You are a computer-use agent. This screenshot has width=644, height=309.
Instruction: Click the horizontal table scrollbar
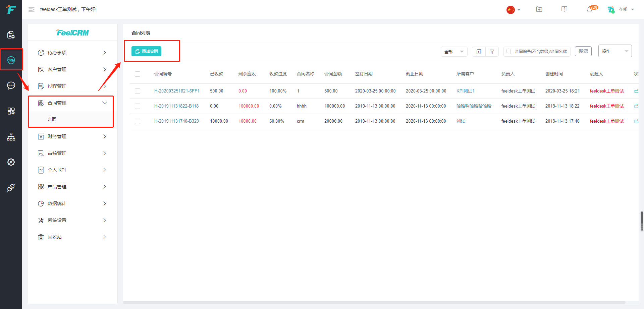tap(374, 302)
